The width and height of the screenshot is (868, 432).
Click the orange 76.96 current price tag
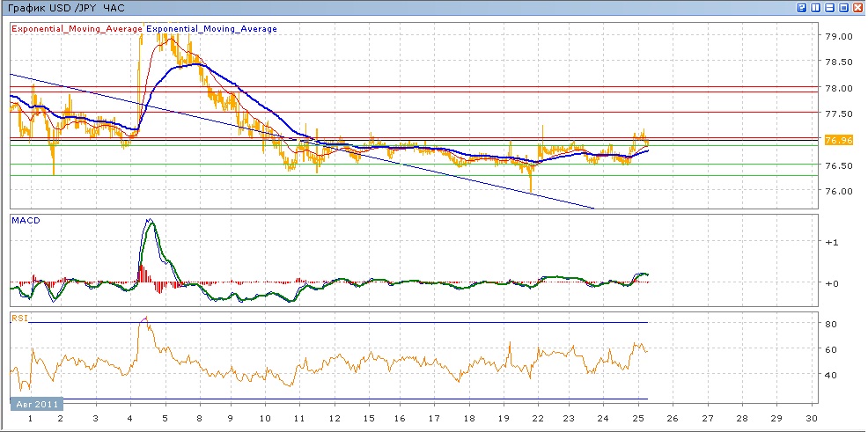[838, 140]
